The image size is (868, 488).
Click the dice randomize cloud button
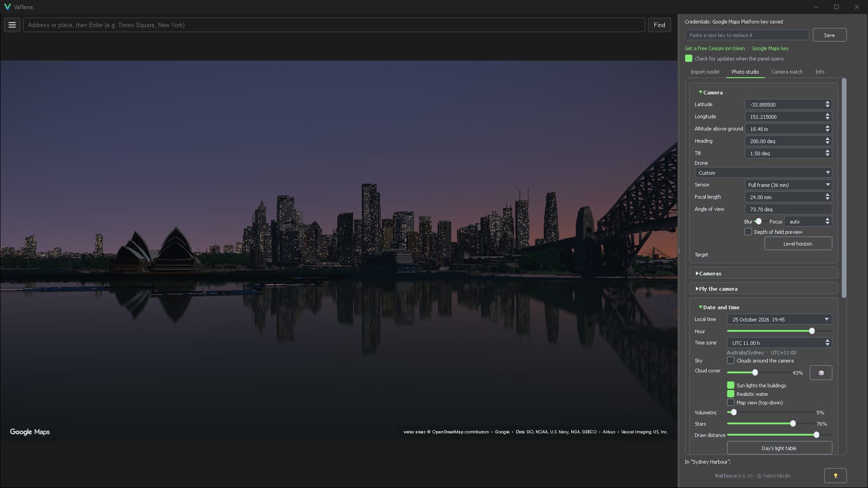[821, 373]
